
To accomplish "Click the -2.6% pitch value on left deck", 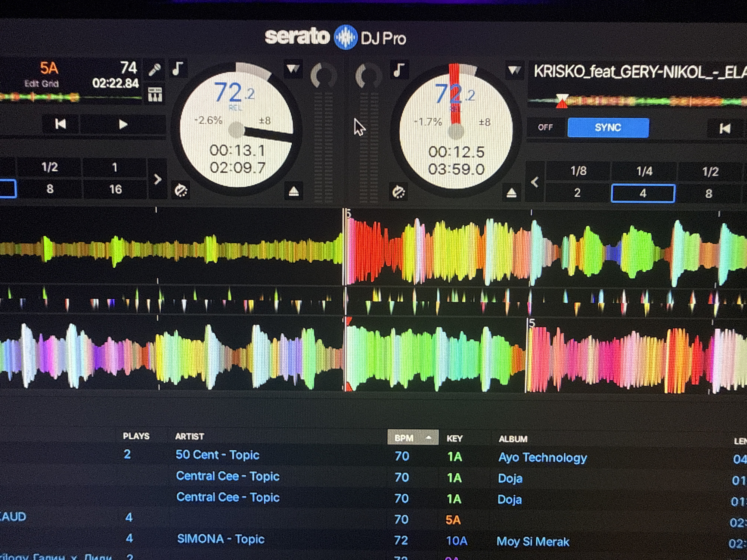I will (208, 120).
